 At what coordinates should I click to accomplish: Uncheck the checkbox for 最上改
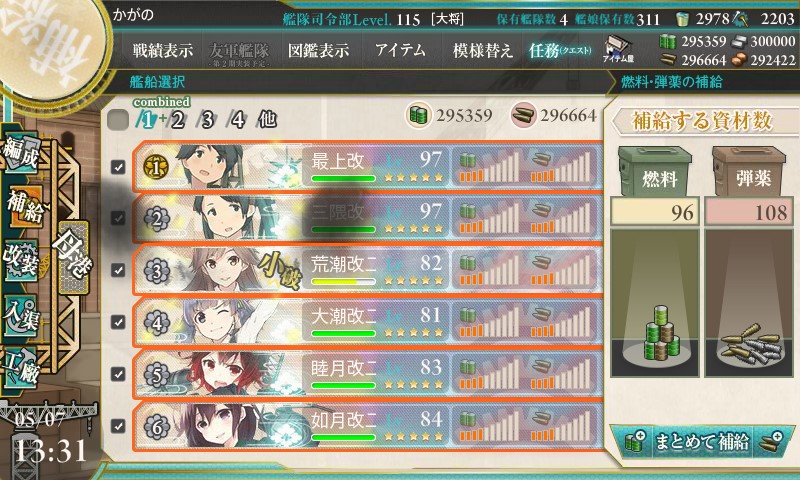[118, 167]
